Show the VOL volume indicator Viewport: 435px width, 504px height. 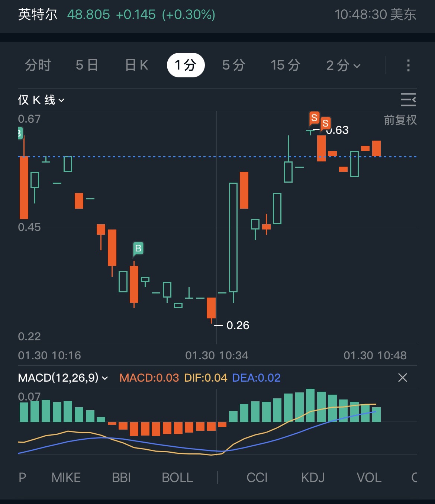coord(369,478)
